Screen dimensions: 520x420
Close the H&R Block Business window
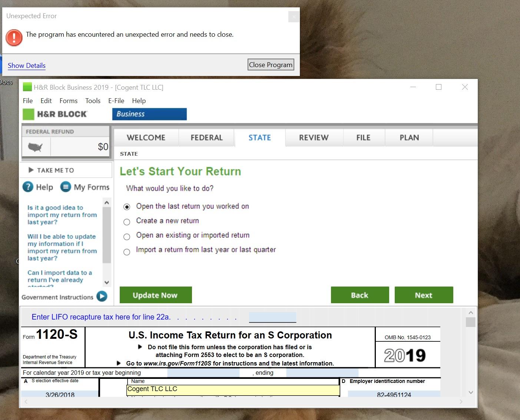[465, 87]
